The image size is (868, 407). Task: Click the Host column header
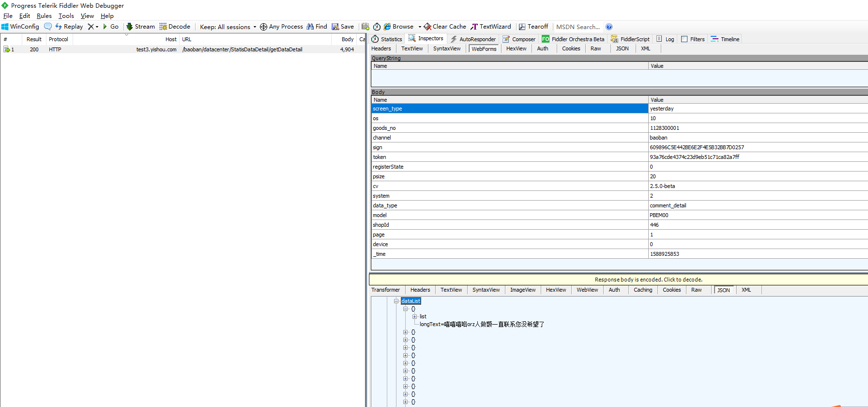click(125, 39)
